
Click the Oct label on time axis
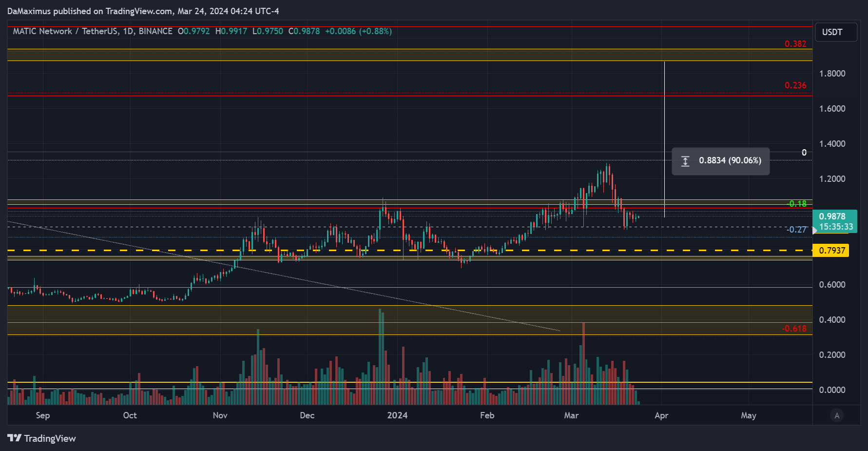click(130, 415)
